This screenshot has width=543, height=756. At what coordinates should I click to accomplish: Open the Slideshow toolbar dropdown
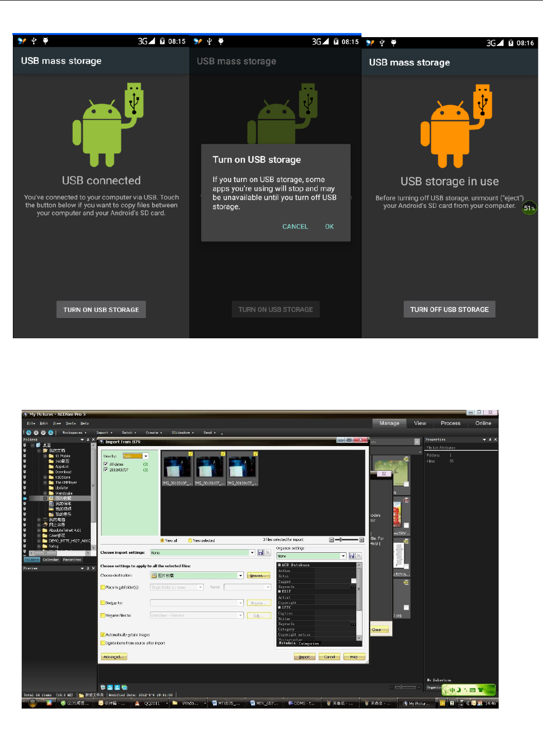pos(183,433)
